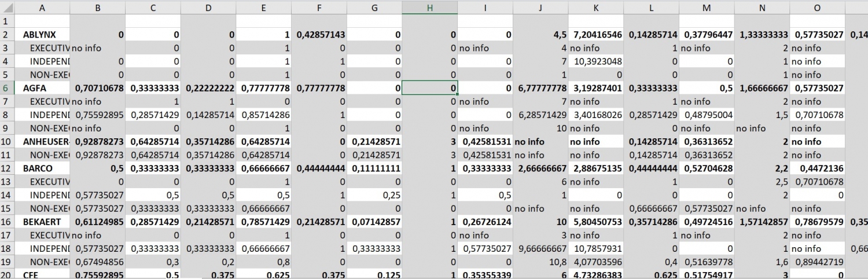Viewport: 868px width, 279px height.
Task: Click the AGFA company cell
Action: tap(43, 88)
